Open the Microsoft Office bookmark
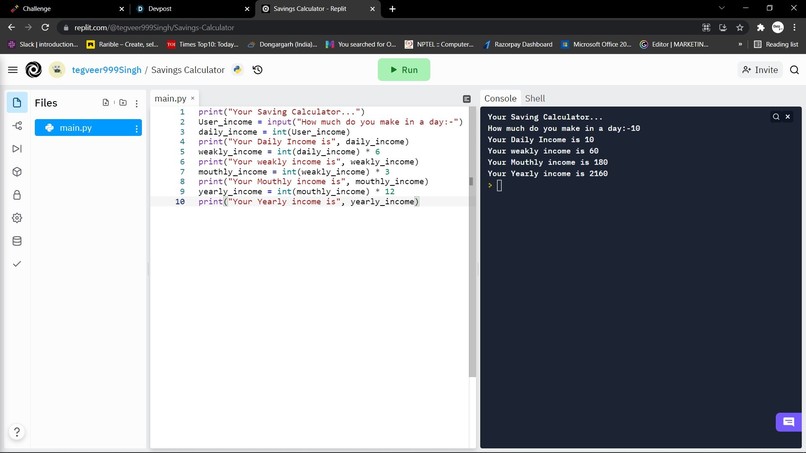 pyautogui.click(x=595, y=44)
